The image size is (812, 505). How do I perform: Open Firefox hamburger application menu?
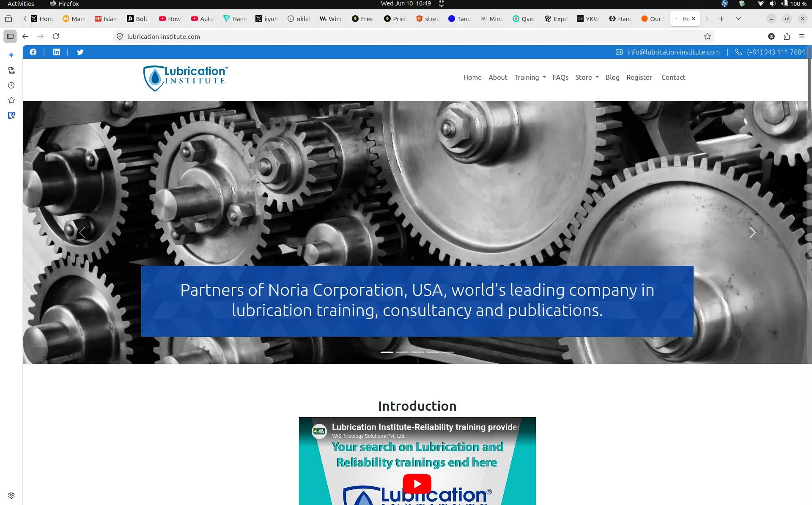point(802,36)
